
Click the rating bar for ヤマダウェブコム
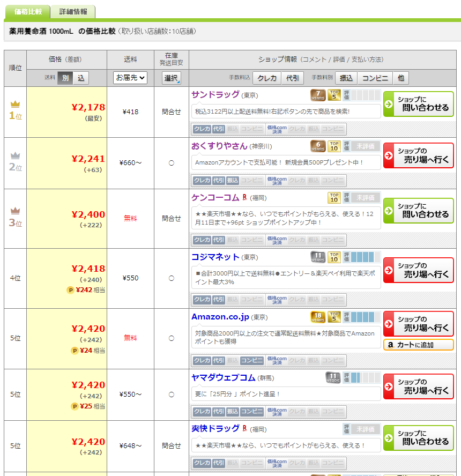coord(362,378)
